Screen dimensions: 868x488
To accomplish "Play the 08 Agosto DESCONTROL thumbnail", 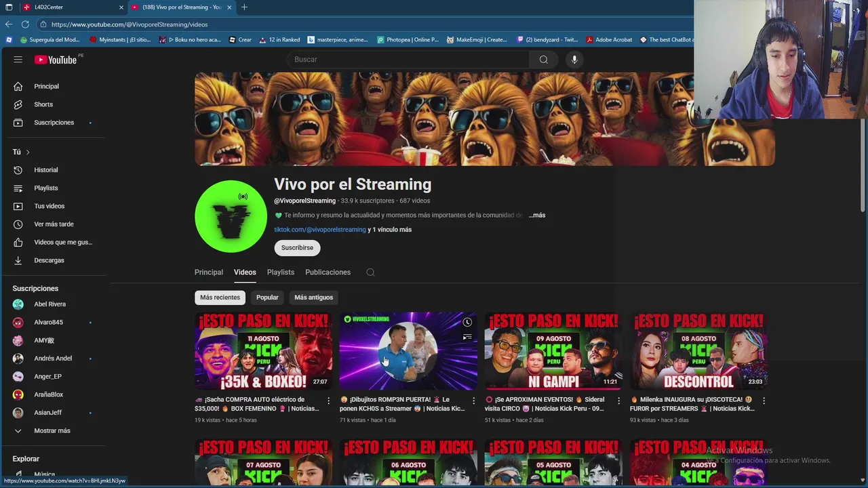I will coord(698,350).
